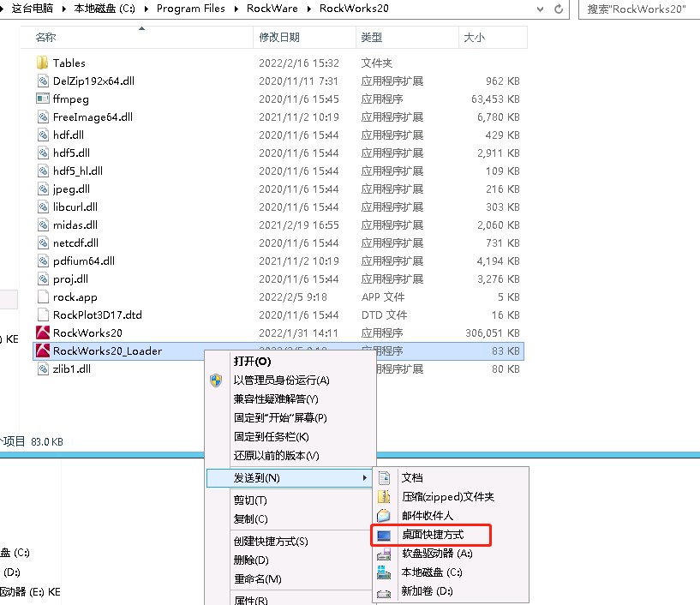This screenshot has height=605, width=700.
Task: Focus the 搜索"RockWorks20" search box
Action: (640, 9)
